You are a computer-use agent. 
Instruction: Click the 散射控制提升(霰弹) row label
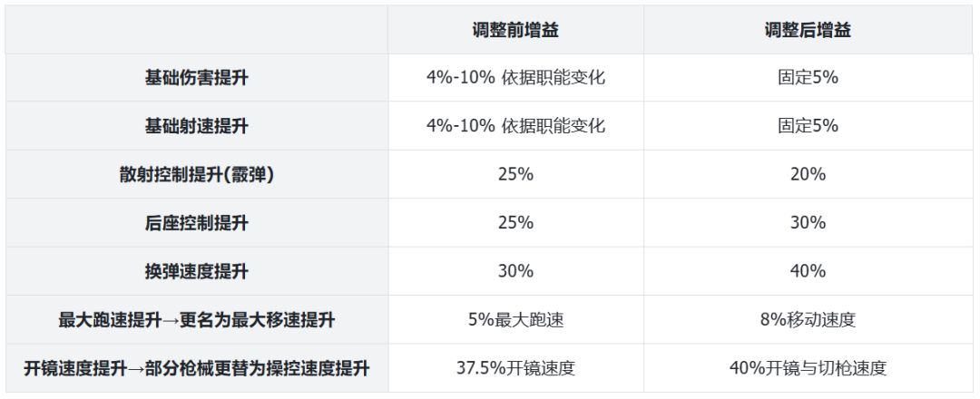coord(196,174)
